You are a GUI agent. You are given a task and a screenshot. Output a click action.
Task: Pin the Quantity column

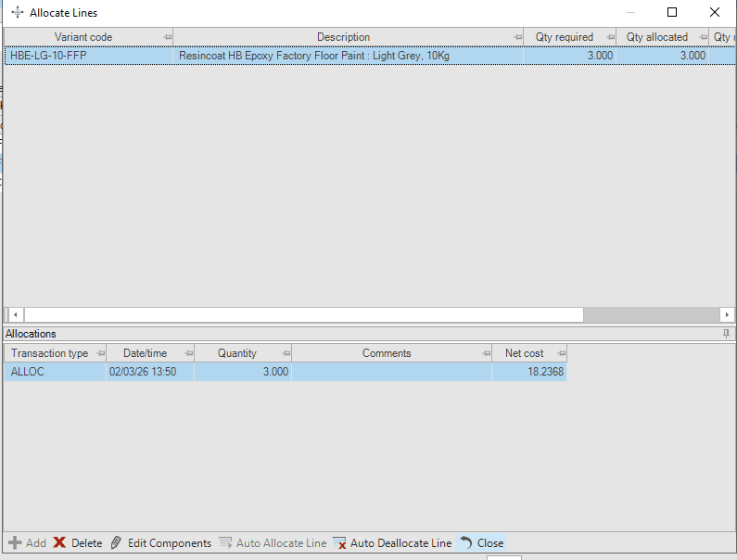(286, 353)
